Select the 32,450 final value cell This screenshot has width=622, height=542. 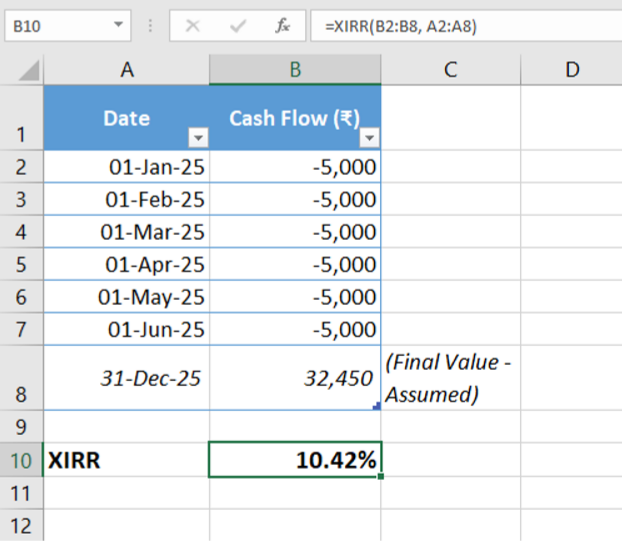pyautogui.click(x=295, y=378)
